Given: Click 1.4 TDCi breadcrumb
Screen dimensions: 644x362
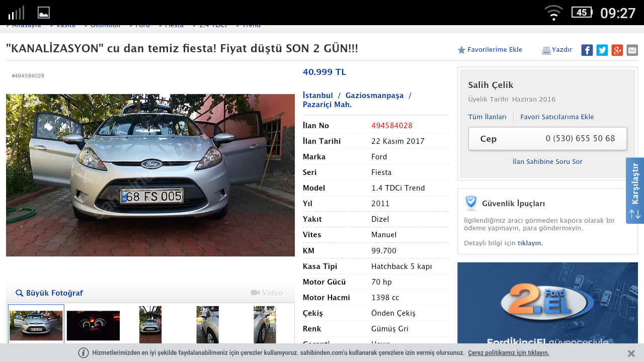Looking at the screenshot, I should (213, 26).
